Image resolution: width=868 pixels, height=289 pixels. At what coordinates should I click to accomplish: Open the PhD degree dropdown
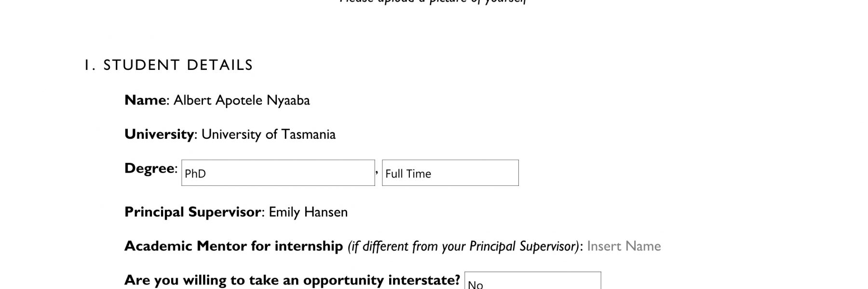pos(278,173)
